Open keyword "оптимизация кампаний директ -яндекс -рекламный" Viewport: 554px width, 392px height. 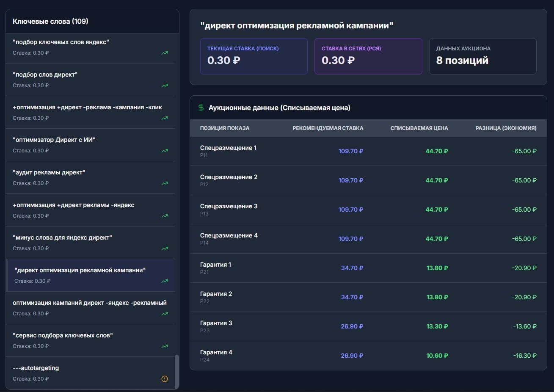(x=90, y=308)
